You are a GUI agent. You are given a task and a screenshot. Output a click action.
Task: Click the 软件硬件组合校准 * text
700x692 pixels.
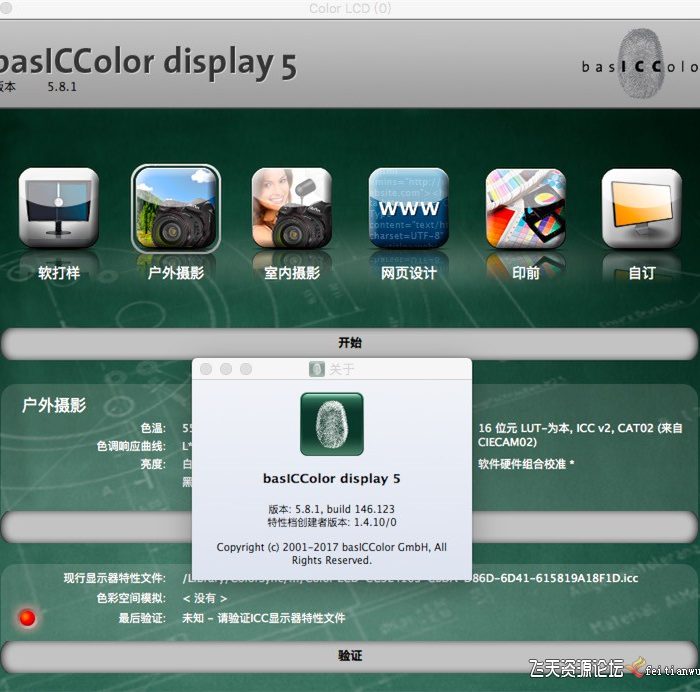[x=526, y=464]
